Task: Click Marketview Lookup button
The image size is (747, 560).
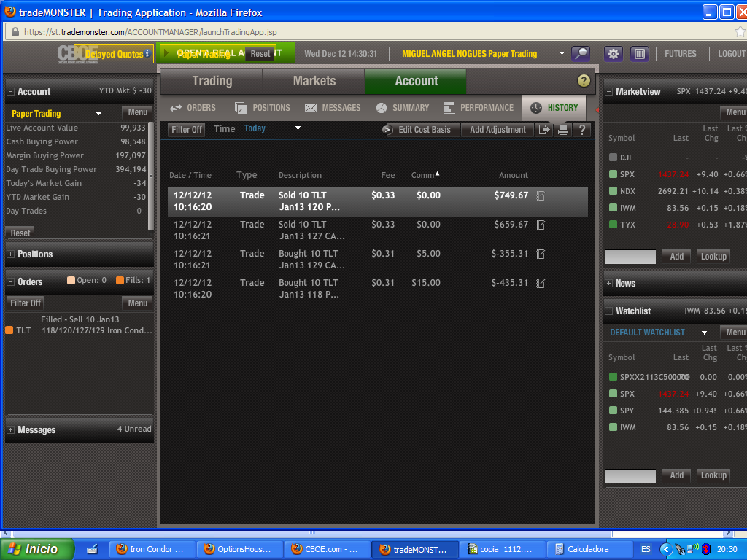Action: pos(713,257)
